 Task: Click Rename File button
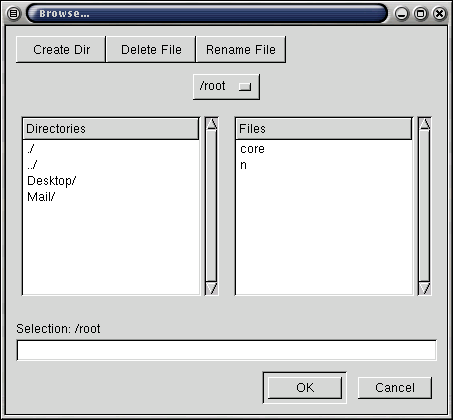pyautogui.click(x=241, y=50)
